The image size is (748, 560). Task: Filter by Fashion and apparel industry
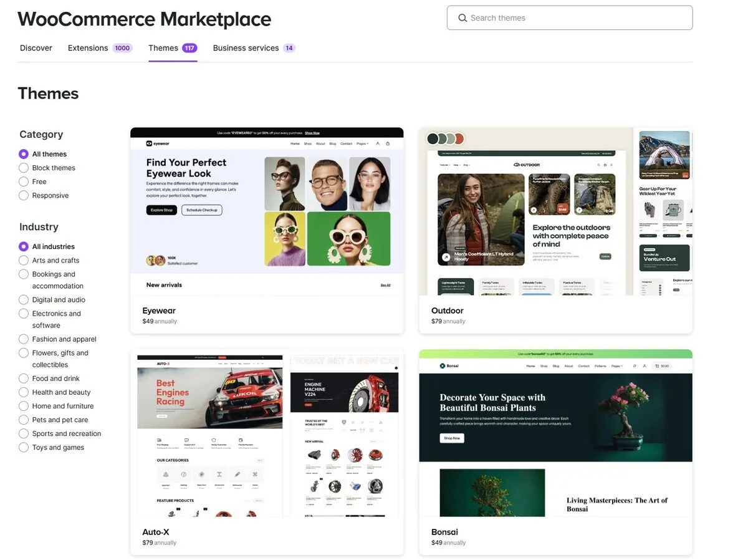24,339
